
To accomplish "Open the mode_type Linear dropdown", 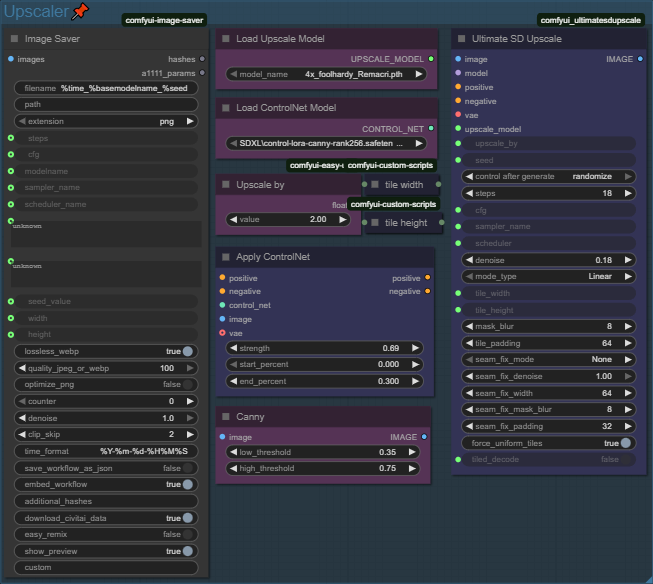I will point(549,276).
